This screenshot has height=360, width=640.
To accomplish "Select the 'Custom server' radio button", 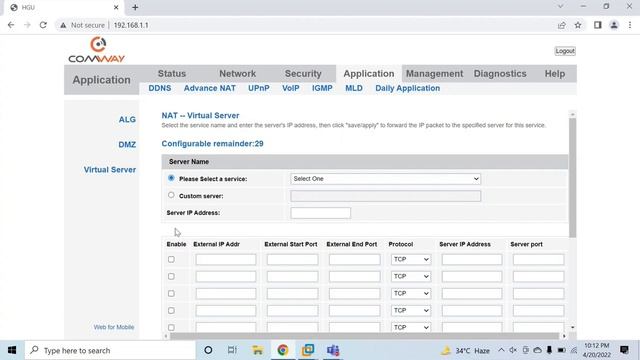I will [171, 195].
